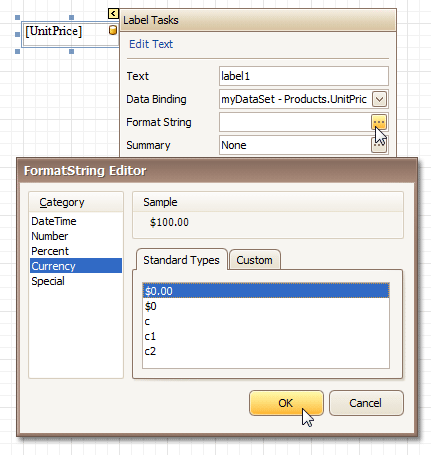
Task: Expand the Data Binding dropdown arrow
Action: (379, 99)
